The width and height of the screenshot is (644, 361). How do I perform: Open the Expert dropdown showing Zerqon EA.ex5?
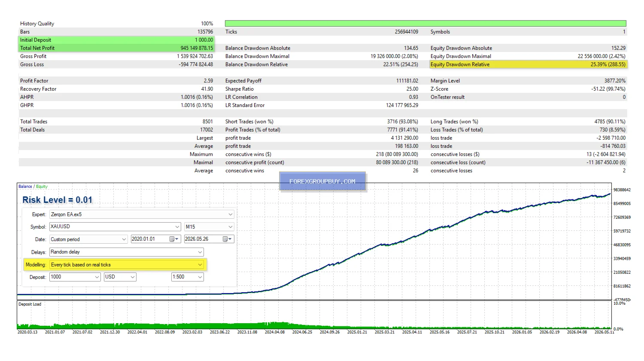coord(142,214)
